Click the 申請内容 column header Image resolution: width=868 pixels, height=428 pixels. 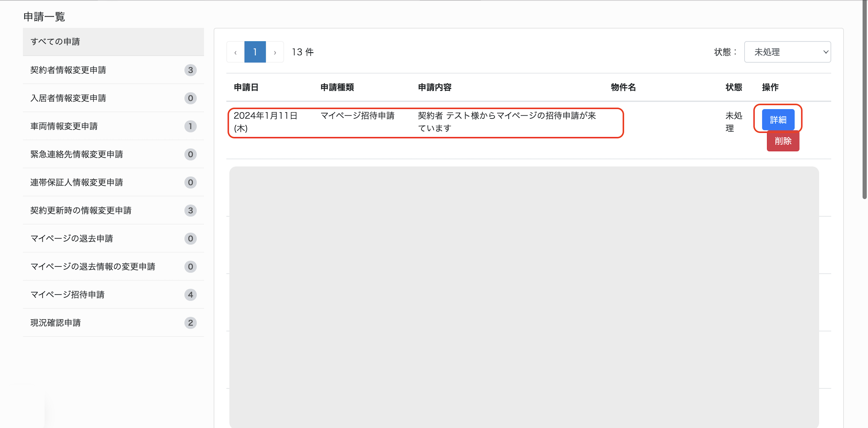435,87
